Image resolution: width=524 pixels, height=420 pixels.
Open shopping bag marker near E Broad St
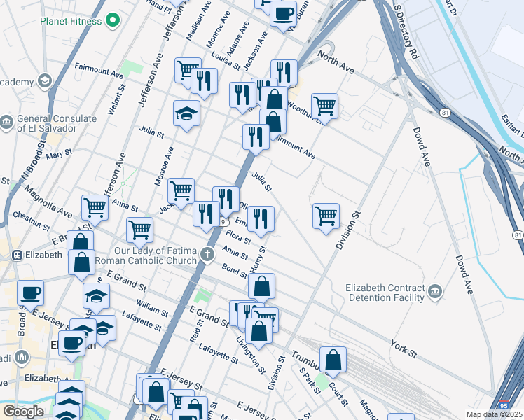coord(80,241)
